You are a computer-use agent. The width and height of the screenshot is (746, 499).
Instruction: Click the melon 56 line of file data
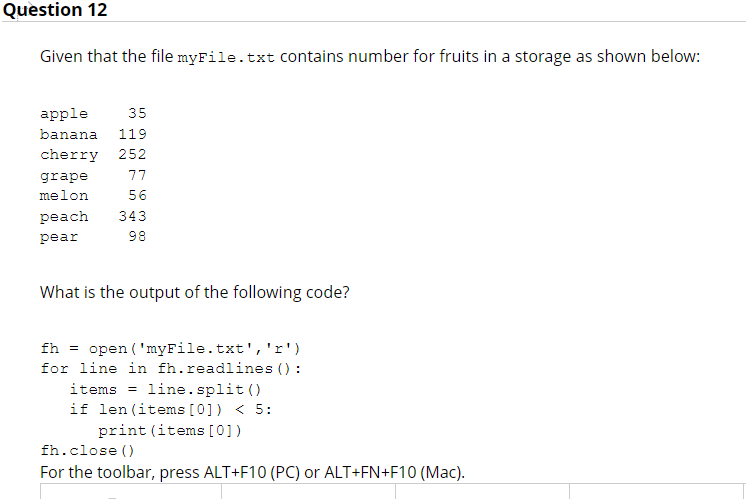tap(93, 196)
